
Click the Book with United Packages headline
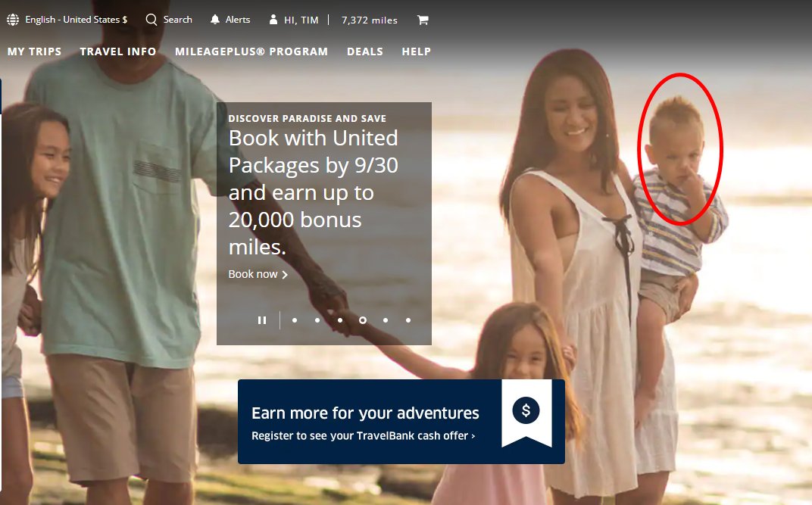[x=314, y=192]
